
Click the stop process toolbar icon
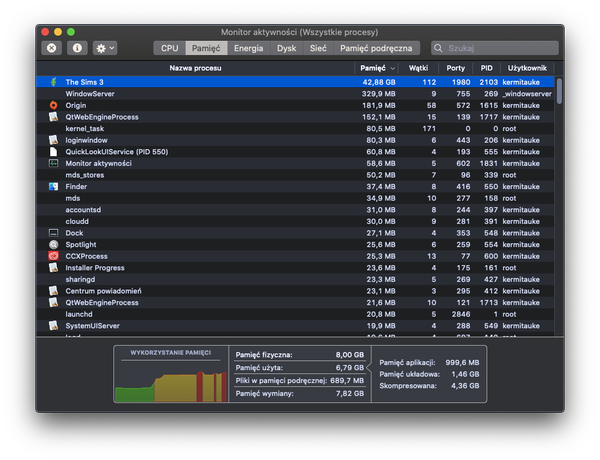52,48
